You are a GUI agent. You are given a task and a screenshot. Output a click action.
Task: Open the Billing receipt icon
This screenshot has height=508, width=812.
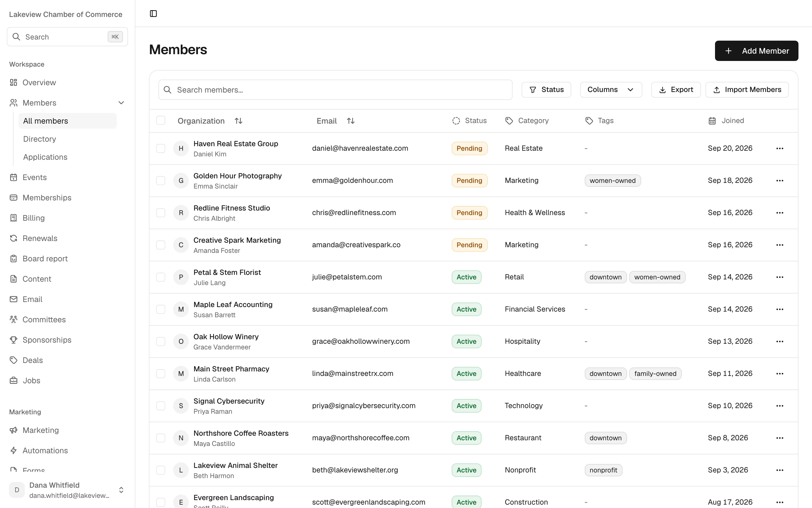click(14, 218)
